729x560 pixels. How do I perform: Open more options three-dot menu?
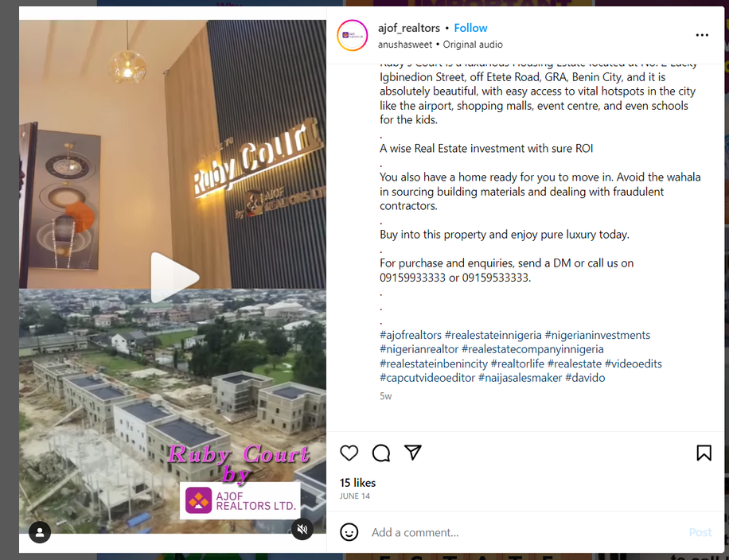702,35
